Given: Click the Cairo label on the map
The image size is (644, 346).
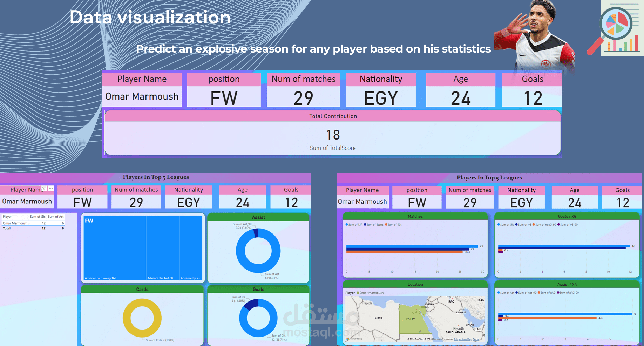Looking at the screenshot, I should click(x=416, y=312).
